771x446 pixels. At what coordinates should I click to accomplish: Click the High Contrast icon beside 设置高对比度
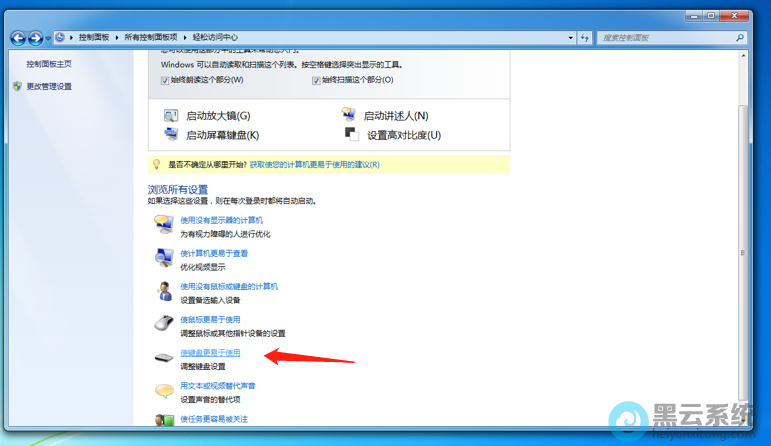click(x=350, y=134)
